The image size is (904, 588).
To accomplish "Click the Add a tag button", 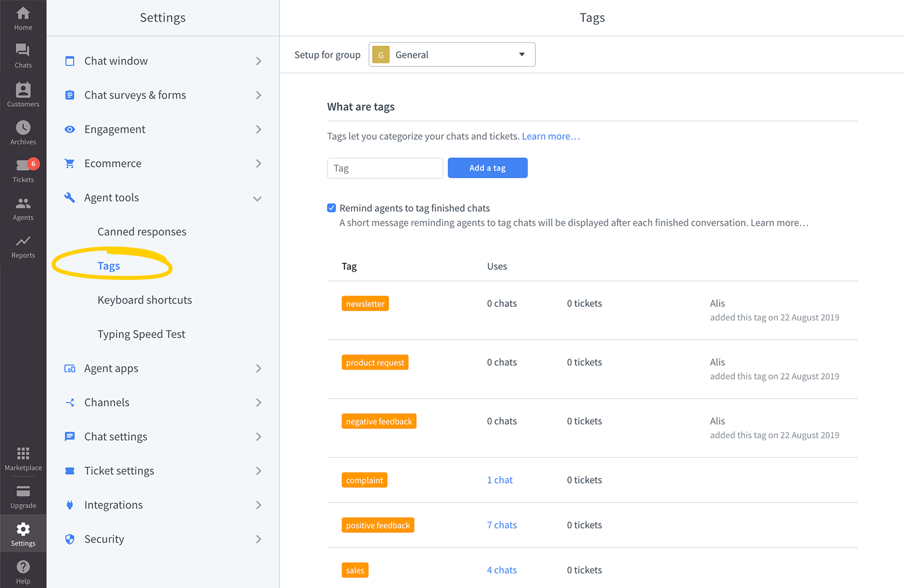I will point(488,168).
